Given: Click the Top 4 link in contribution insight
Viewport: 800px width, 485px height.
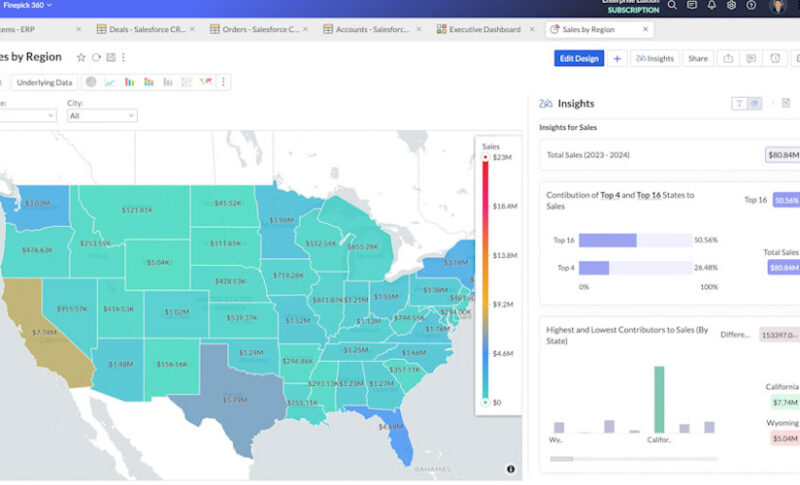Looking at the screenshot, I should click(x=610, y=195).
